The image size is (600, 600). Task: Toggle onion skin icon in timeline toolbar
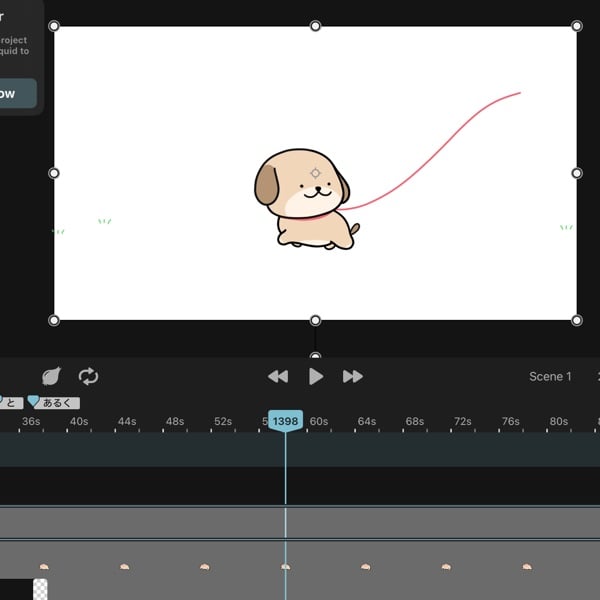coord(51,376)
